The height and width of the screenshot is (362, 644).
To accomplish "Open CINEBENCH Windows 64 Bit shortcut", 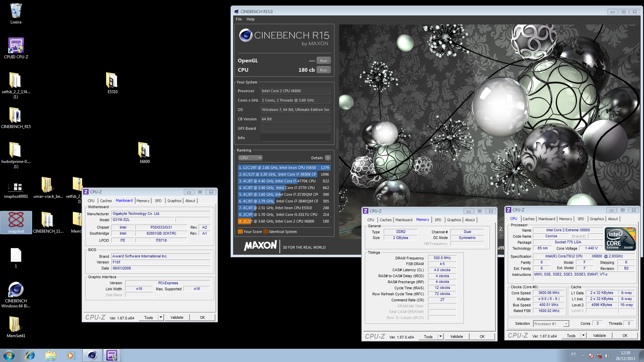I will tap(16, 294).
